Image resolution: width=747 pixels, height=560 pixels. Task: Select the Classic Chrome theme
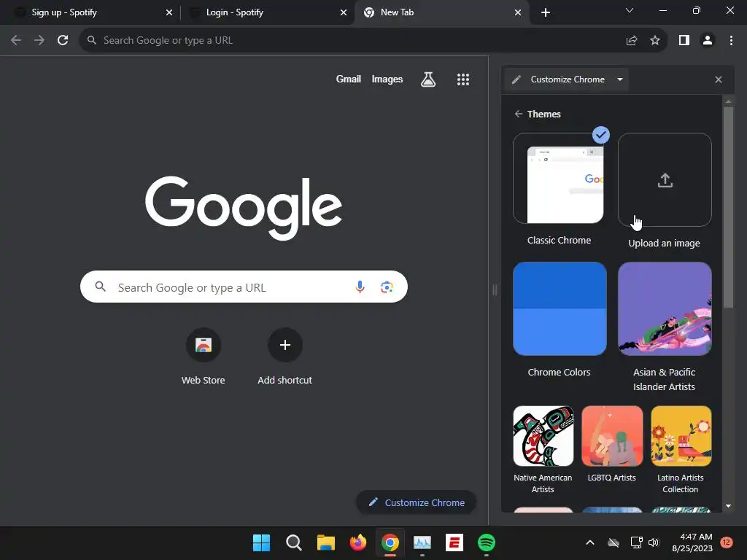click(x=559, y=179)
